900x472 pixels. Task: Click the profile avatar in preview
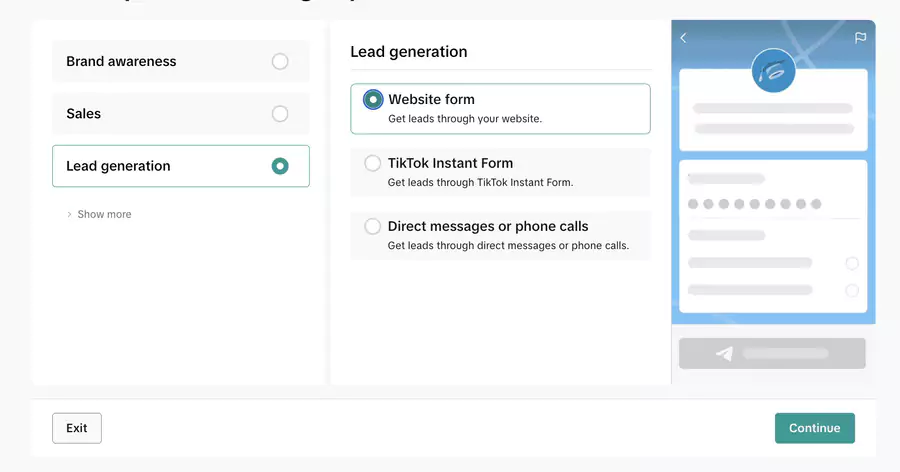(773, 71)
